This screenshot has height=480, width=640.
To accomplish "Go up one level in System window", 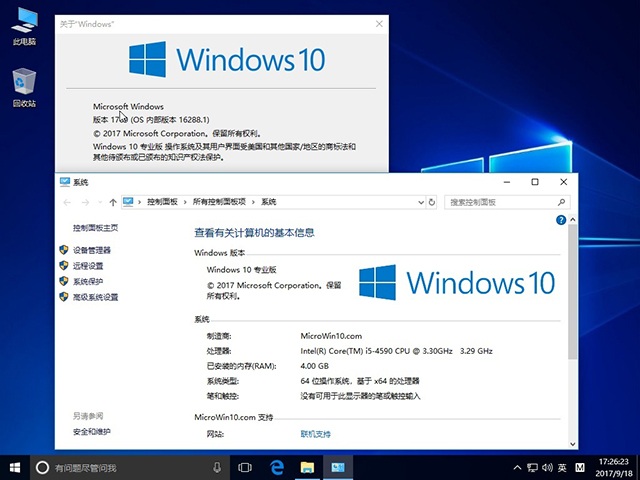I will click(113, 202).
